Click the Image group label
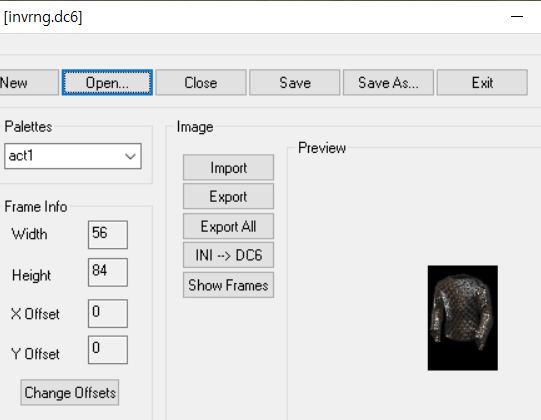Viewport: 541px width, 420px height. point(195,127)
